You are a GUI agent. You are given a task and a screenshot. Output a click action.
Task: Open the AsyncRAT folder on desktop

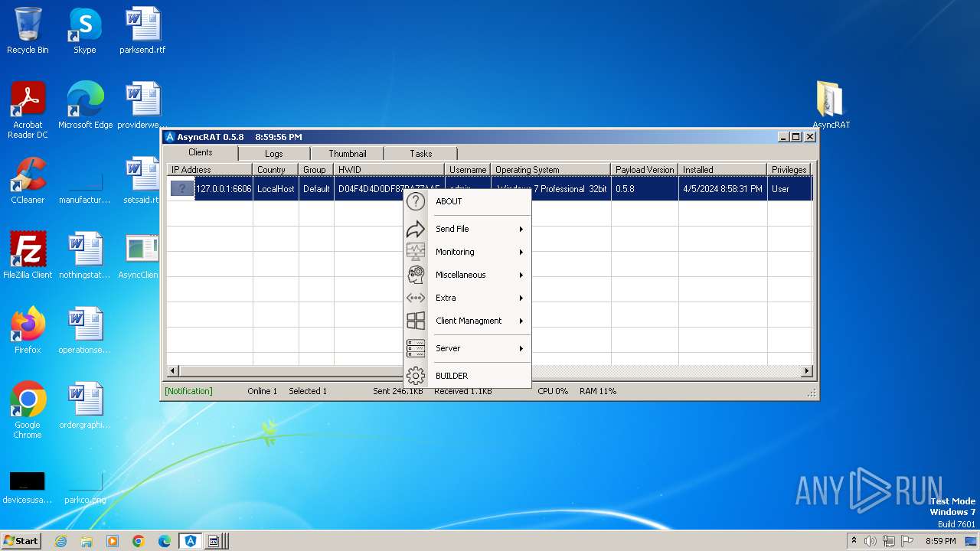(831, 105)
